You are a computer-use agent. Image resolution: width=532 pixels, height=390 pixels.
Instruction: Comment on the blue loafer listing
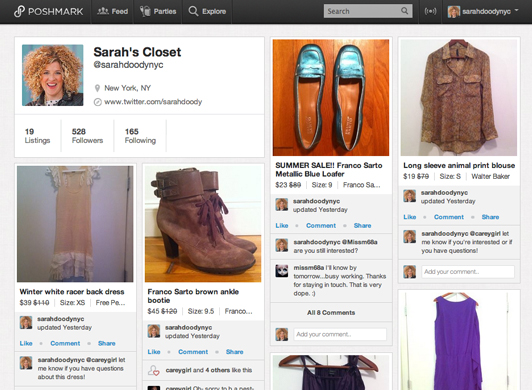[321, 225]
